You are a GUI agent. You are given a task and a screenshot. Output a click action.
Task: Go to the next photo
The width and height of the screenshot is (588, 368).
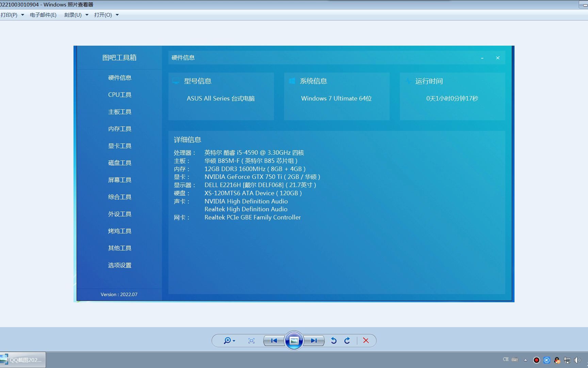[x=314, y=340]
